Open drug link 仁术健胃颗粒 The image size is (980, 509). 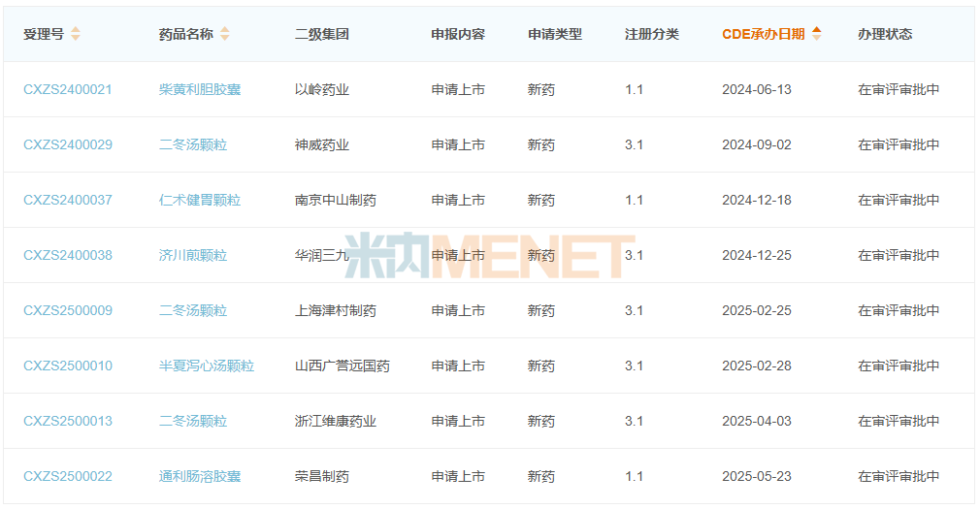199,200
